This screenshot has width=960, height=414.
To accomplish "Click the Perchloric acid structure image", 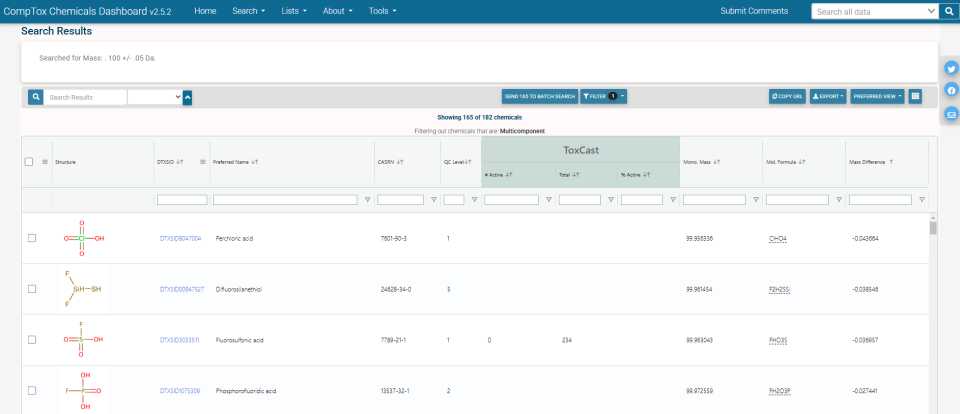I will [84, 238].
